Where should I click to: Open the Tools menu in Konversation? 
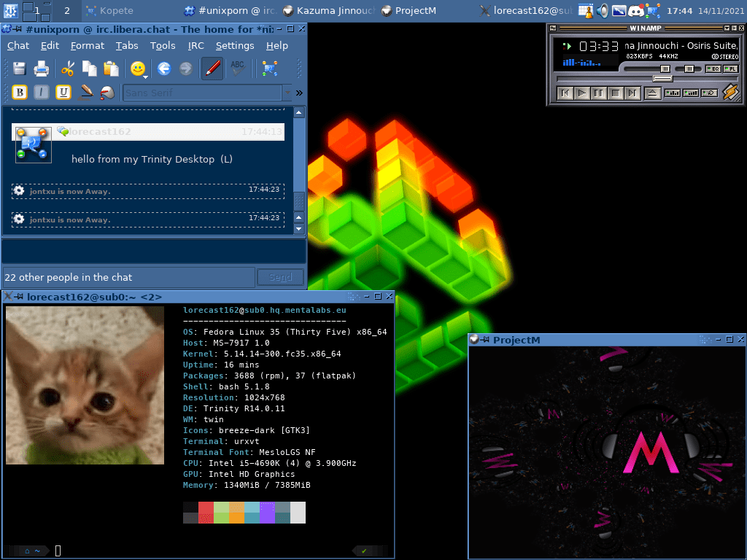click(163, 45)
